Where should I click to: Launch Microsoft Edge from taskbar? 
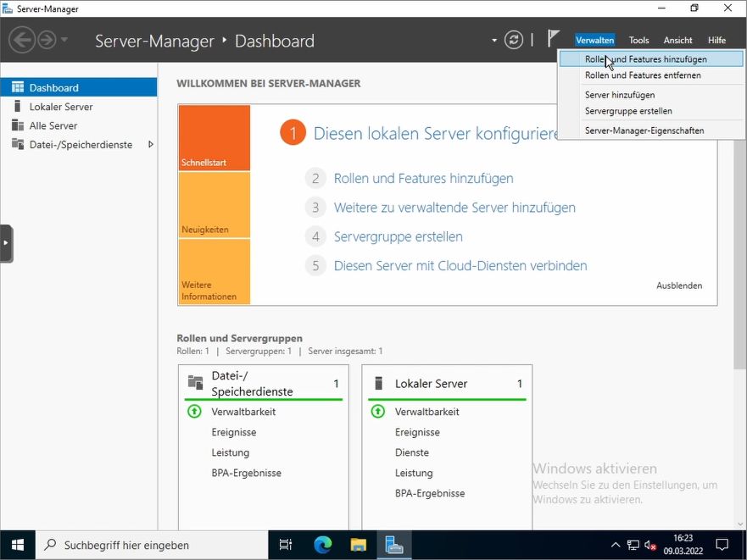click(322, 545)
